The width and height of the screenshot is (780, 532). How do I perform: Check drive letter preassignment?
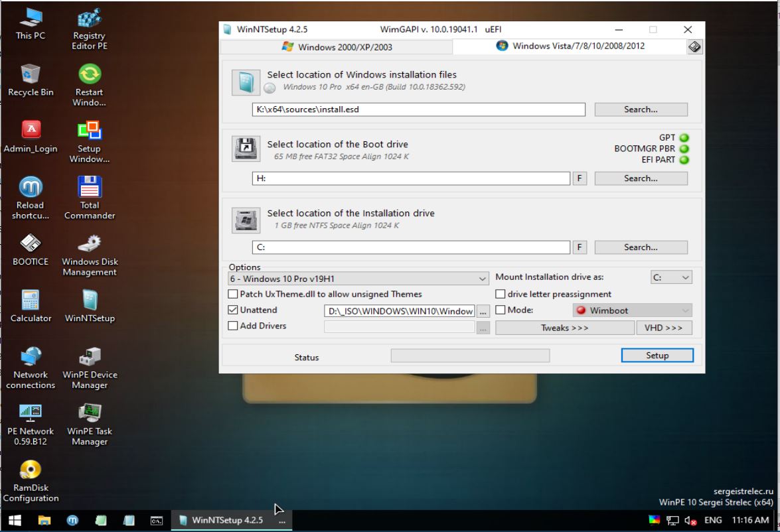tap(501, 294)
